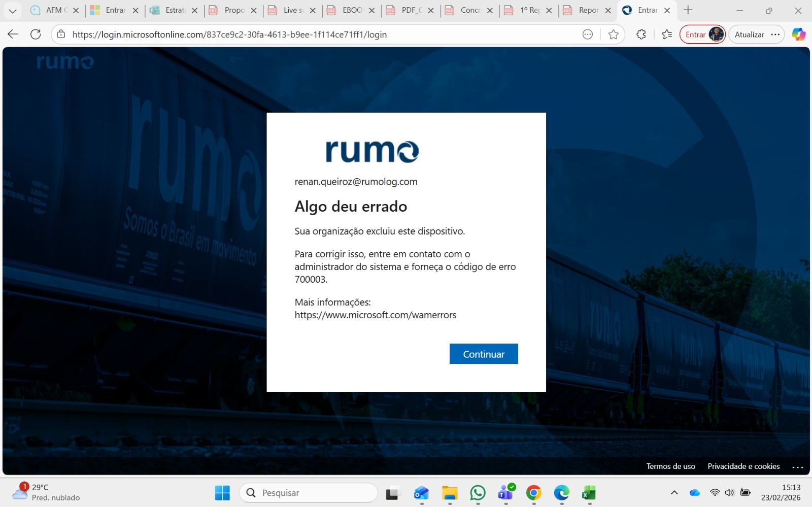The height and width of the screenshot is (507, 812).
Task: Open WhatsApp from the taskbar
Action: coord(478,493)
